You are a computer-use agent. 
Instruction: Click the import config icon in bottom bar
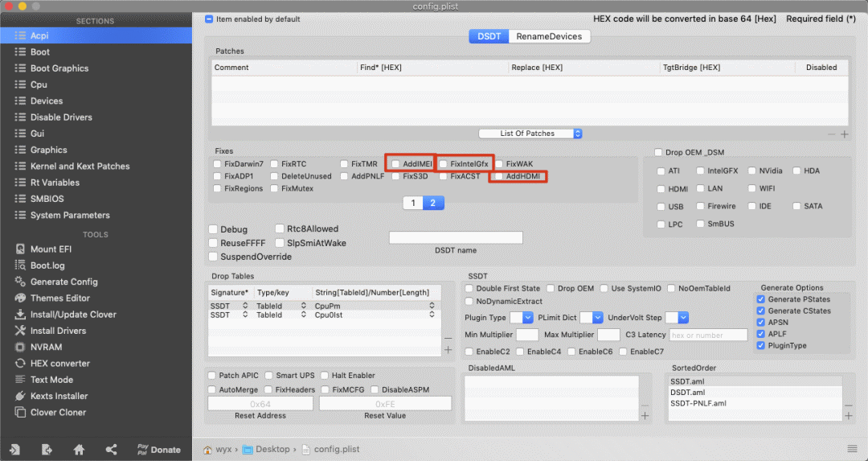(x=14, y=450)
